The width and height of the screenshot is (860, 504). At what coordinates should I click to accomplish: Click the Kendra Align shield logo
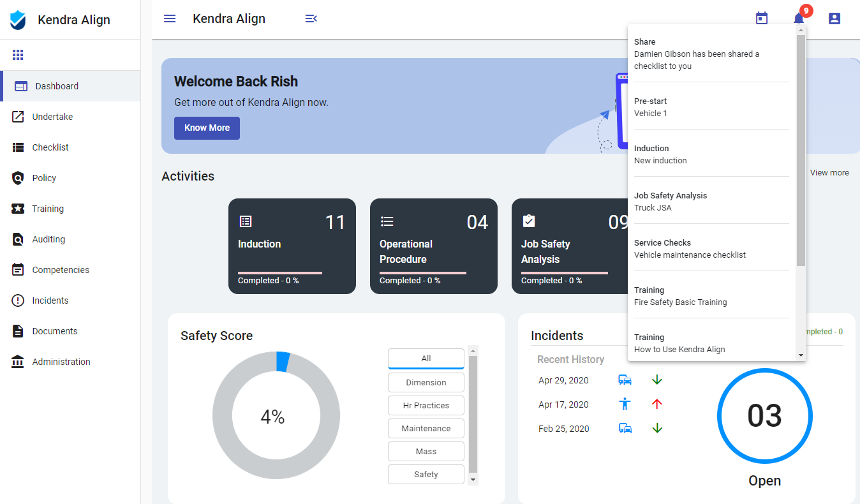click(x=18, y=20)
